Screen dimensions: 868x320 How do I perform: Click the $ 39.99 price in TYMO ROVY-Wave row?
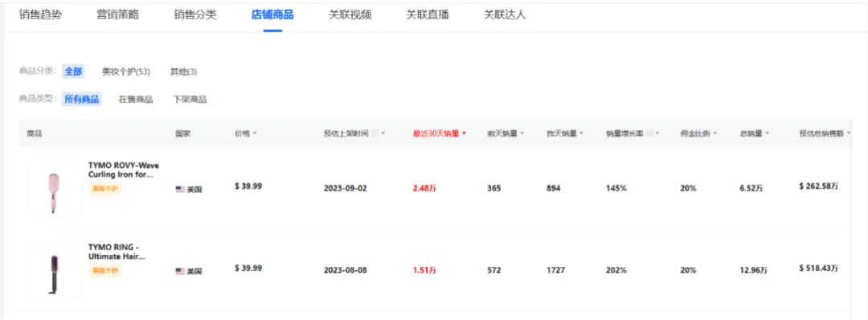click(x=248, y=186)
